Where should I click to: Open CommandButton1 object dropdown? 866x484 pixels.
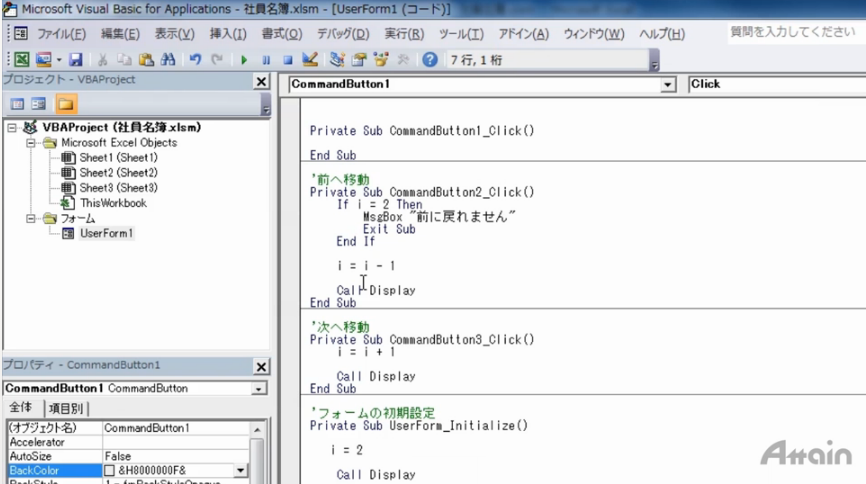coord(668,85)
